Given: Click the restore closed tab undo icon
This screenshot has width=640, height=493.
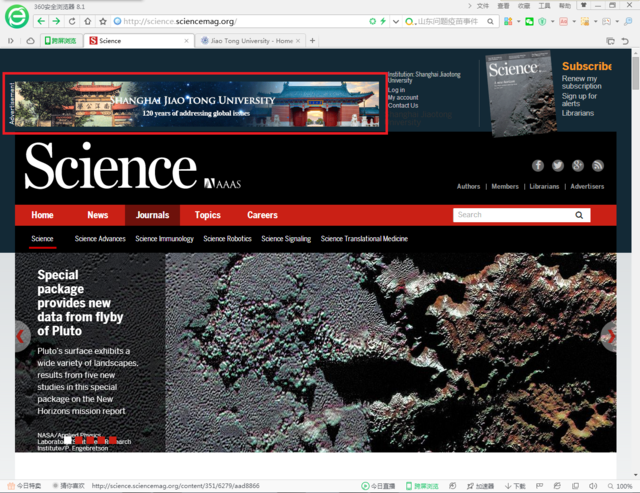Looking at the screenshot, I should 625,41.
